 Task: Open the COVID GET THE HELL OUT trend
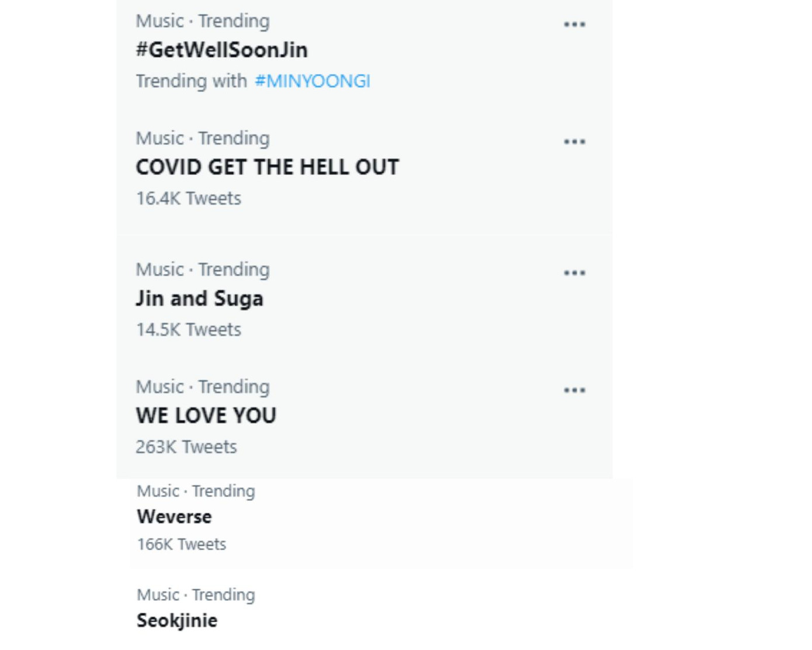point(268,167)
